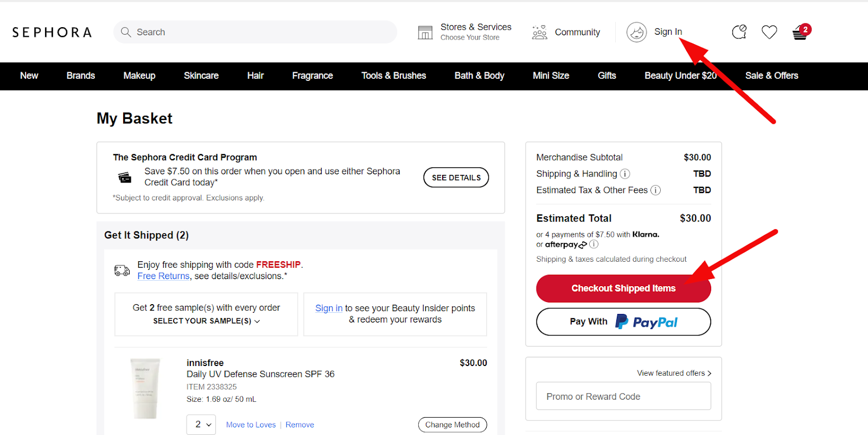Open the Mini Size menu
Screen dimensions: 868x435
point(551,75)
